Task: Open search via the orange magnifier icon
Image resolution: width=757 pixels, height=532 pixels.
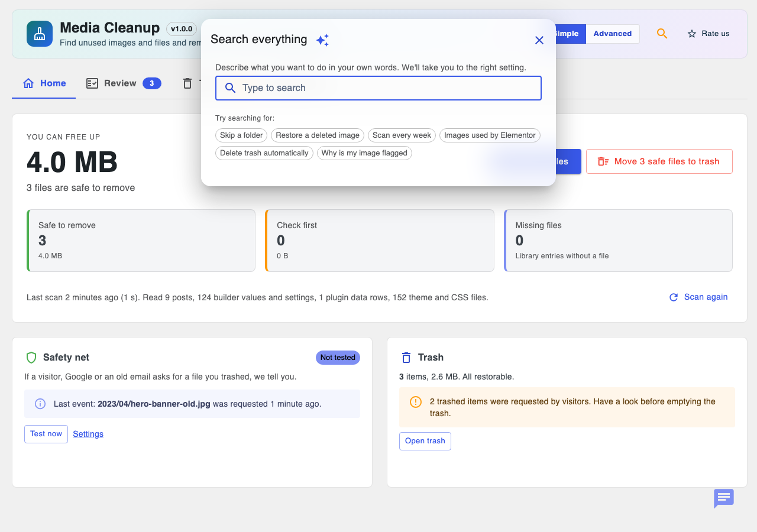Action: [662, 34]
